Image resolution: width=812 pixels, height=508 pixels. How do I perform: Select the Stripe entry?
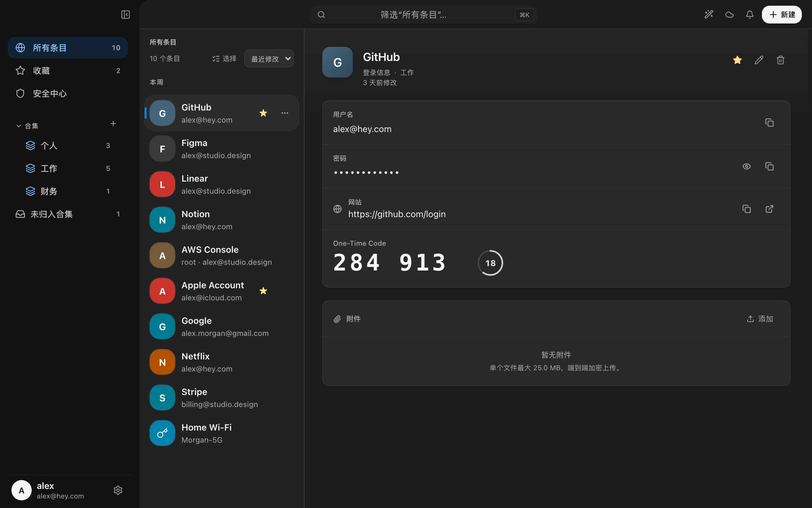[x=221, y=398]
